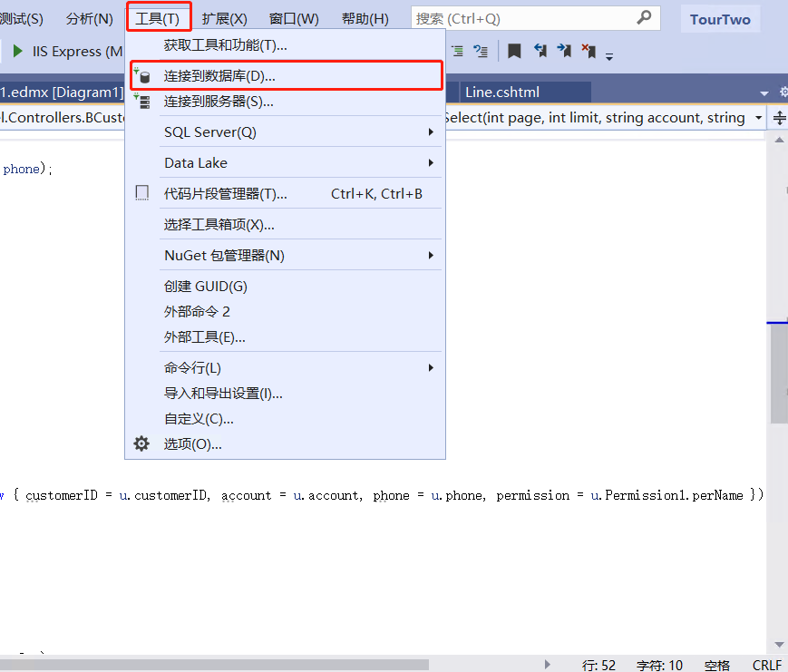Open the 扩展(X) menu
Viewport: 788px width, 672px height.
[x=224, y=19]
